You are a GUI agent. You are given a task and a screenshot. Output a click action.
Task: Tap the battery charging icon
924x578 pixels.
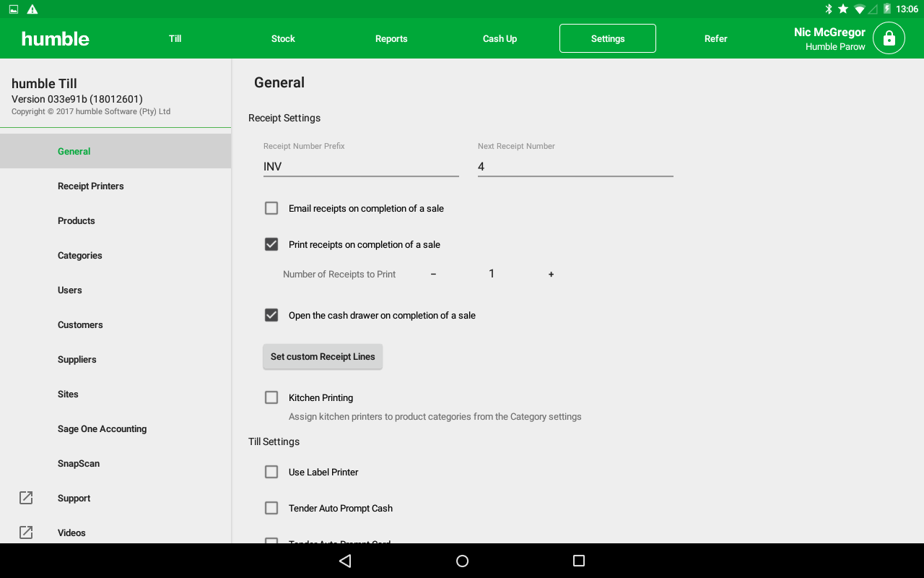887,9
